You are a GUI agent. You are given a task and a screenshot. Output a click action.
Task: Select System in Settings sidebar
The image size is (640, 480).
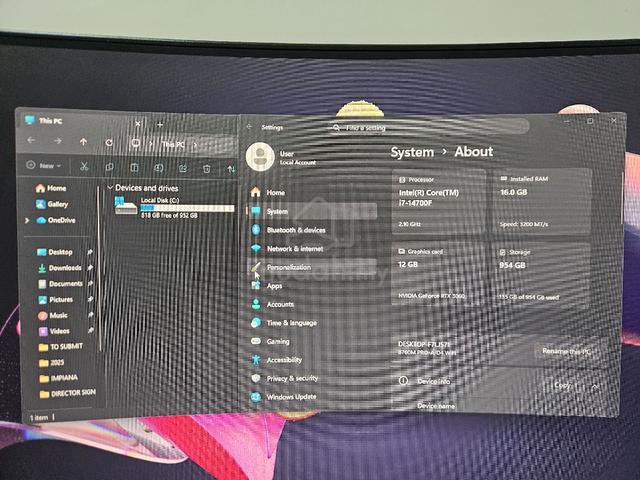click(311, 211)
